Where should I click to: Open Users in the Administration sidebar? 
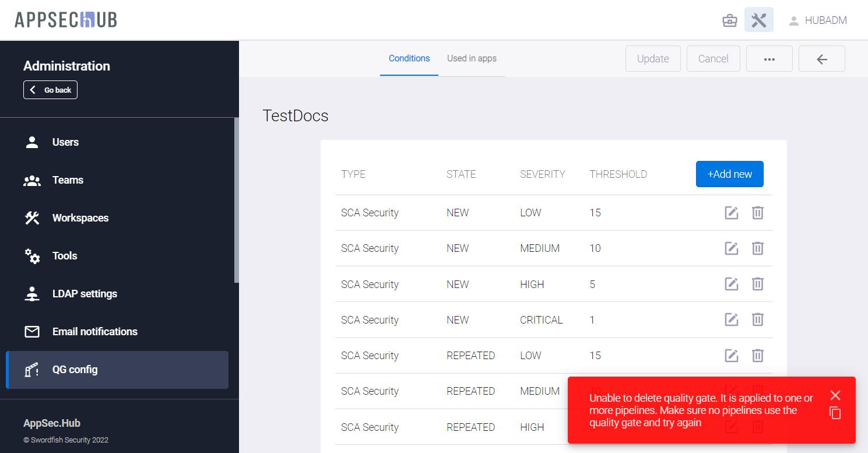tap(65, 142)
